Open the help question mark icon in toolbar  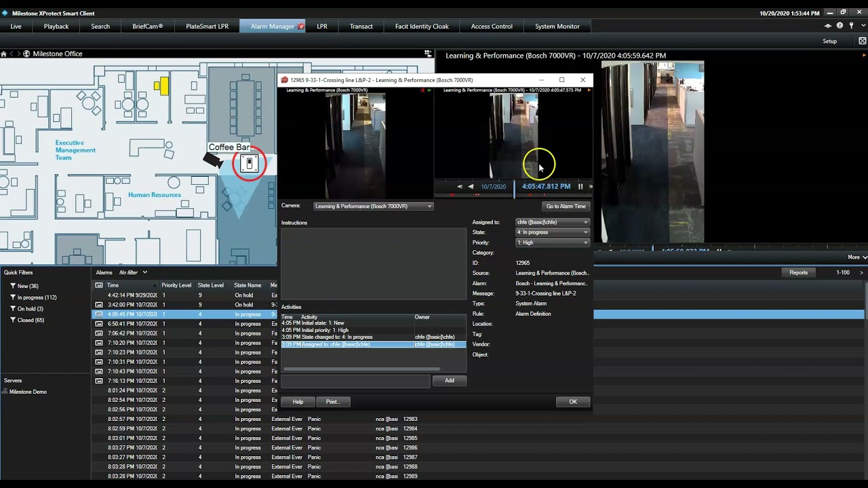click(x=840, y=26)
